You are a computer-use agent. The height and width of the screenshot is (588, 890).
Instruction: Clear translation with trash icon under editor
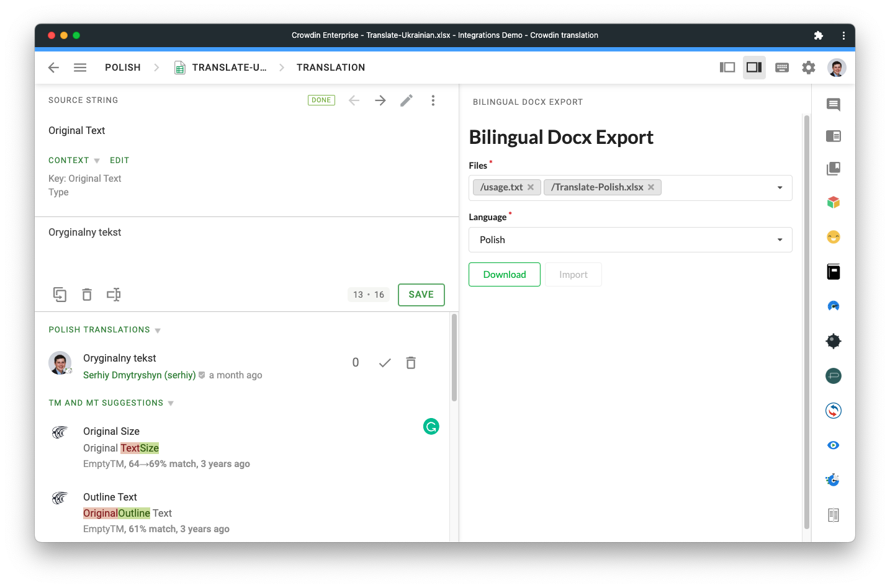pos(87,295)
